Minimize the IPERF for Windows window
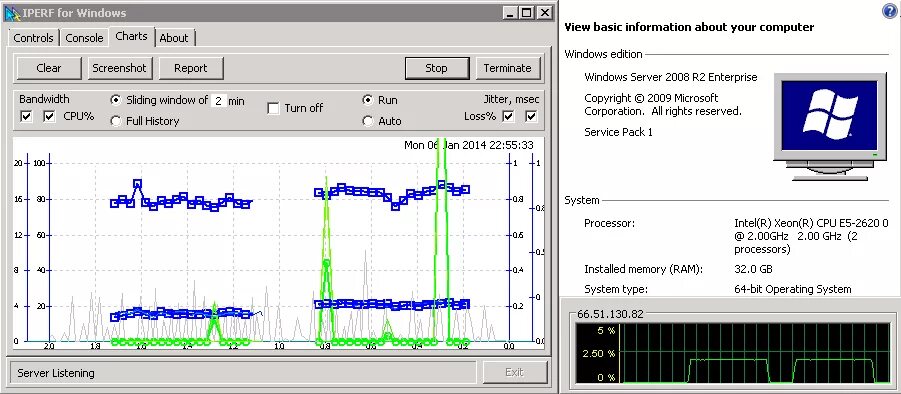 (x=510, y=12)
